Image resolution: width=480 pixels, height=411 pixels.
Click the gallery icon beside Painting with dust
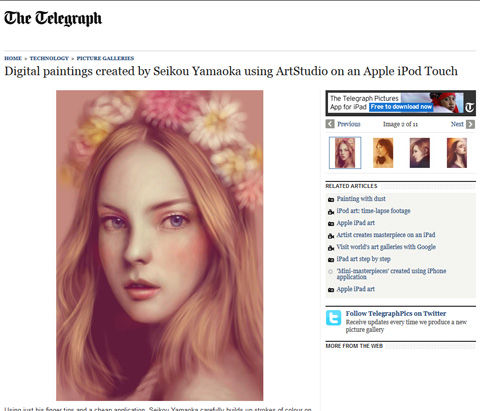click(x=331, y=200)
